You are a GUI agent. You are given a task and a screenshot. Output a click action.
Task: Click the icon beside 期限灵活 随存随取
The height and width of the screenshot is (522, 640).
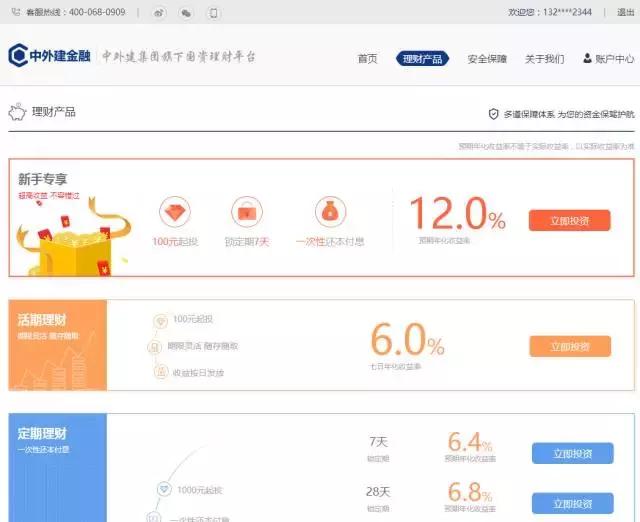155,347
